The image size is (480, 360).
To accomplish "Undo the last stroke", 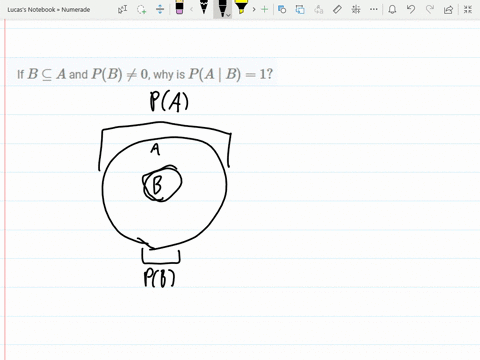I will pyautogui.click(x=411, y=9).
